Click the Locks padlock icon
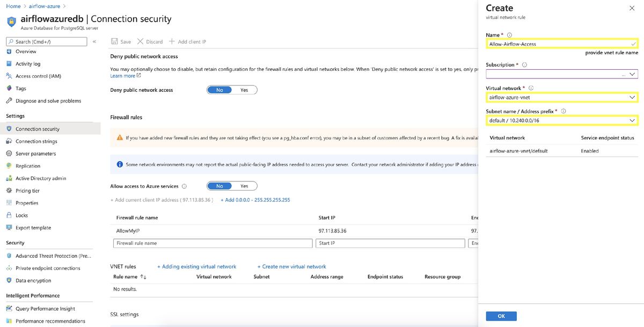This screenshot has height=327, width=644. [x=9, y=215]
